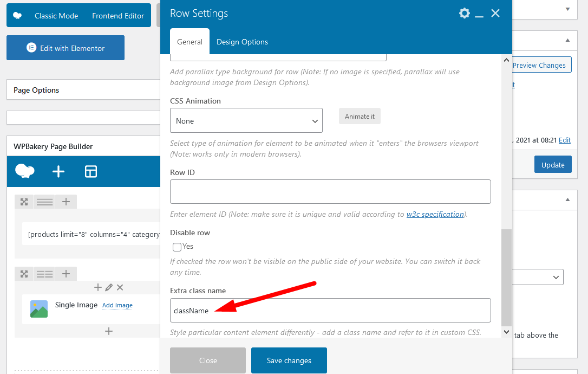Click the Update button
The width and height of the screenshot is (588, 374).
[553, 164]
